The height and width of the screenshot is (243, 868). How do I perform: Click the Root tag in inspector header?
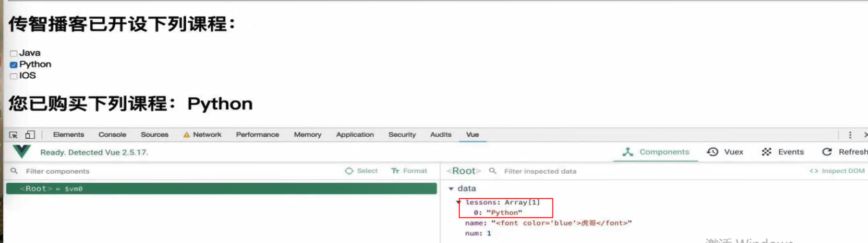click(x=463, y=171)
